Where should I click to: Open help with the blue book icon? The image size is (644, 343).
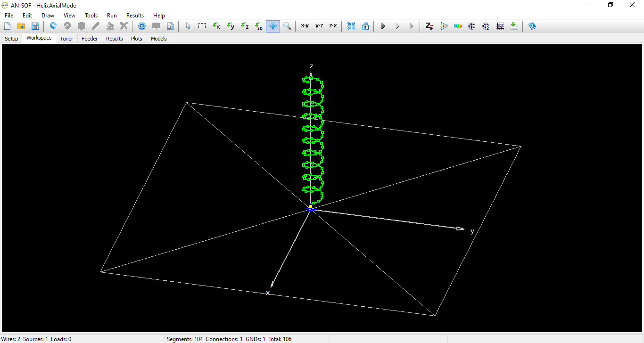pos(532,26)
